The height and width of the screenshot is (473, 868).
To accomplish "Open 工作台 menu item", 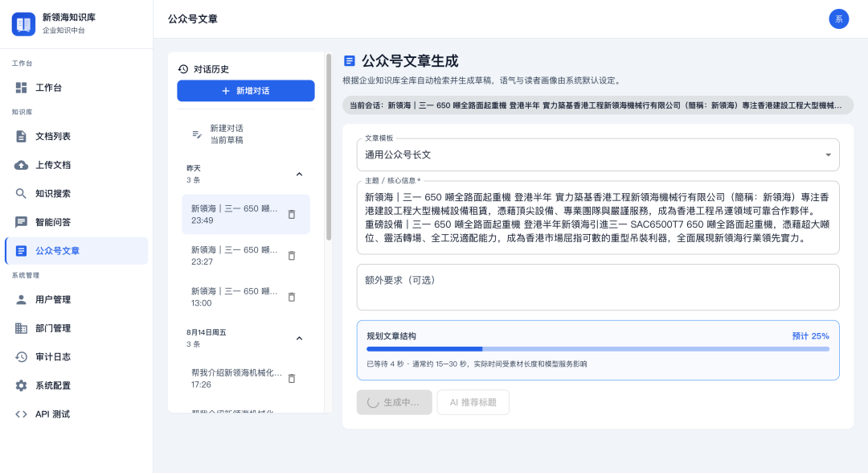I will (76, 88).
